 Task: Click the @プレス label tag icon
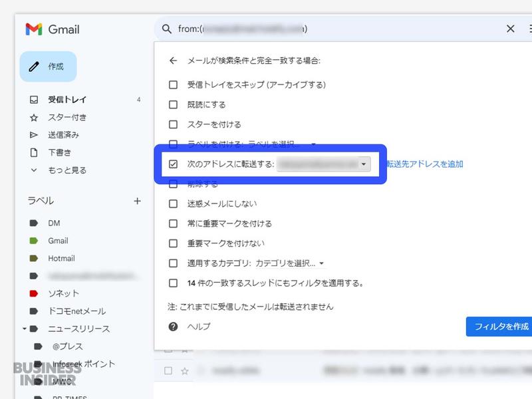pos(38,346)
